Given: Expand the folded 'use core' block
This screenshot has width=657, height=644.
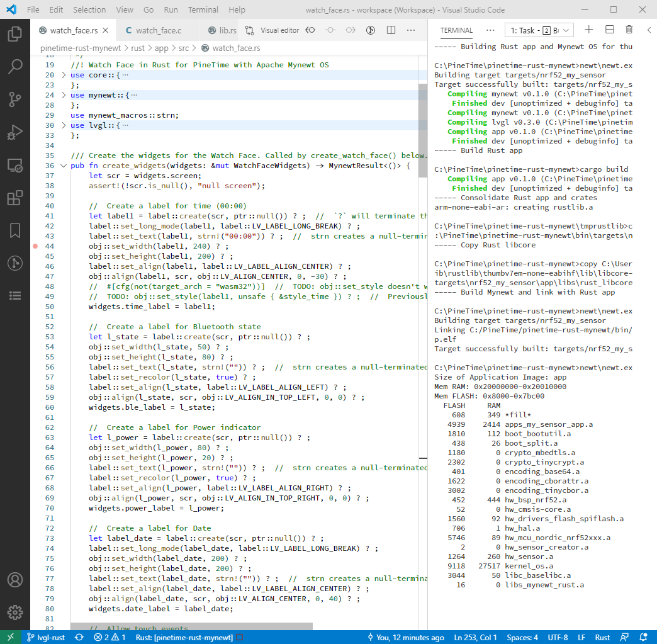Looking at the screenshot, I should click(64, 75).
